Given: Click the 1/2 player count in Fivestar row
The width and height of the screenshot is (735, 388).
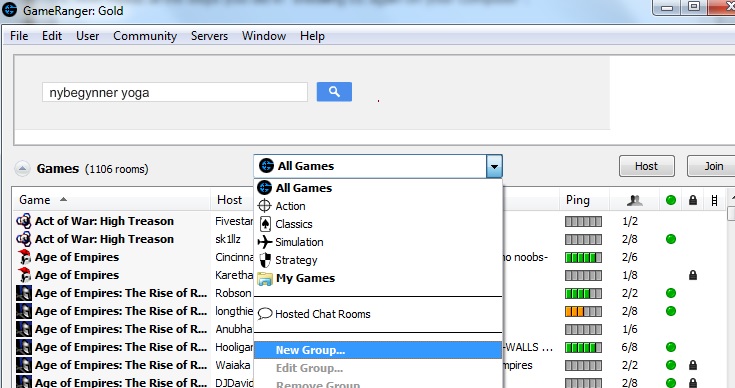Looking at the screenshot, I should (x=630, y=221).
